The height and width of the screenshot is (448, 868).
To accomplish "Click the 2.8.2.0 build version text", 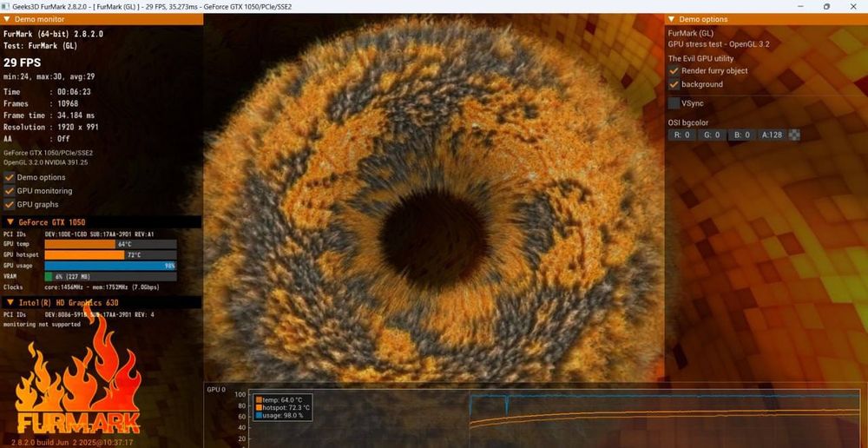I will point(73,442).
